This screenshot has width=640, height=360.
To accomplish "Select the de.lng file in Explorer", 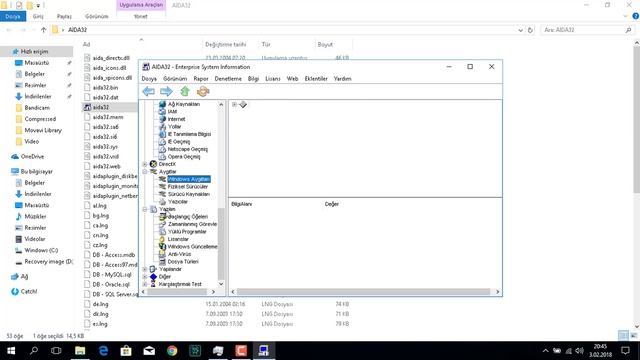I will coord(100,304).
